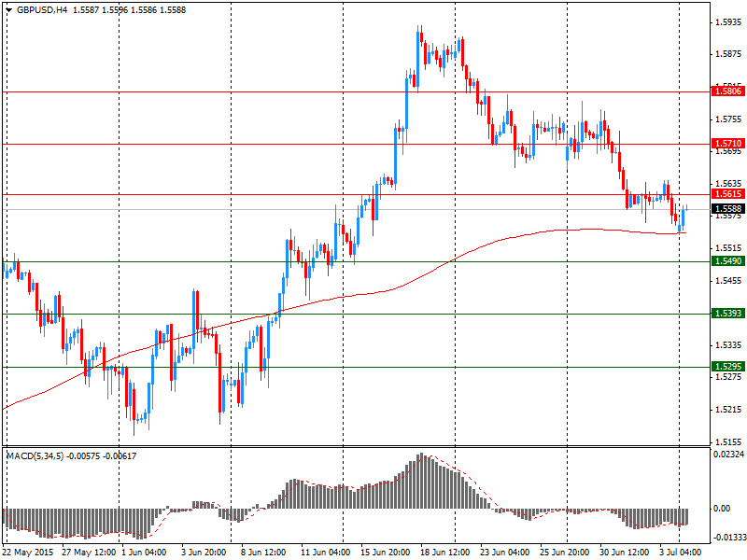This screenshot has height=560, width=747.
Task: Click the 18 Jun 12:00 time label
Action: (444, 553)
